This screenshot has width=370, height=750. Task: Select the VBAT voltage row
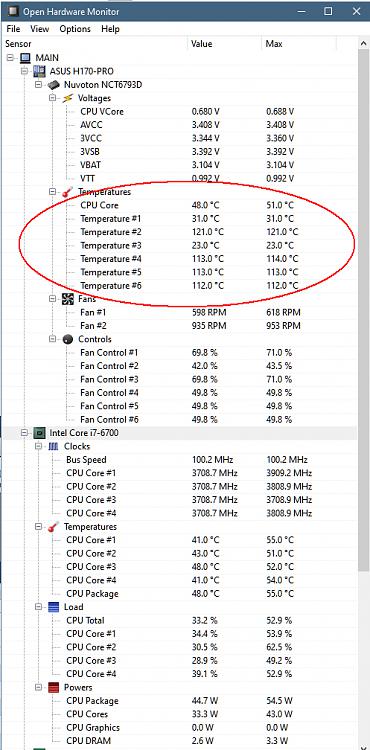[x=179, y=165]
